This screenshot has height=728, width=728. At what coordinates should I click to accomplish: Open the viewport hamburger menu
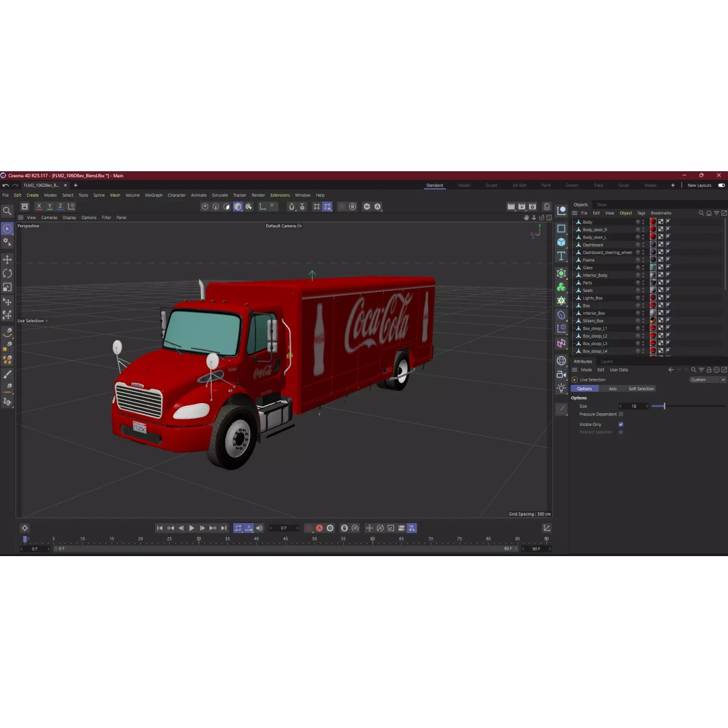[x=20, y=217]
